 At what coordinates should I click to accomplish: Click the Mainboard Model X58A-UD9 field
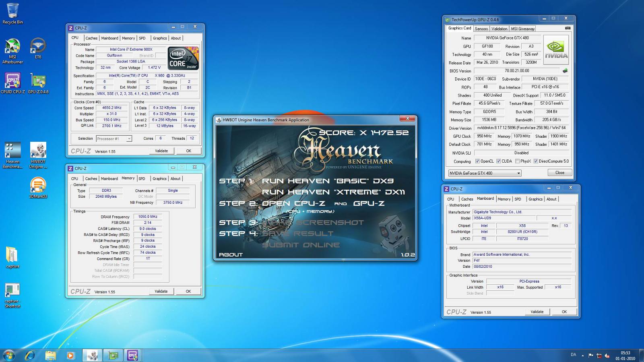tap(504, 218)
